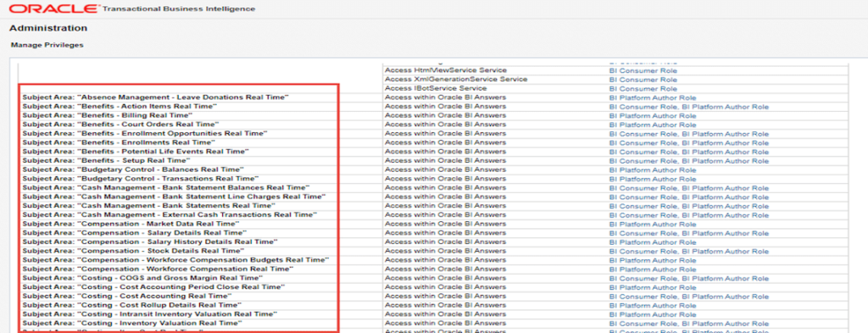Open roles link for Benefits - Enrollments row
Screen dimensions: 868x333
click(x=688, y=142)
